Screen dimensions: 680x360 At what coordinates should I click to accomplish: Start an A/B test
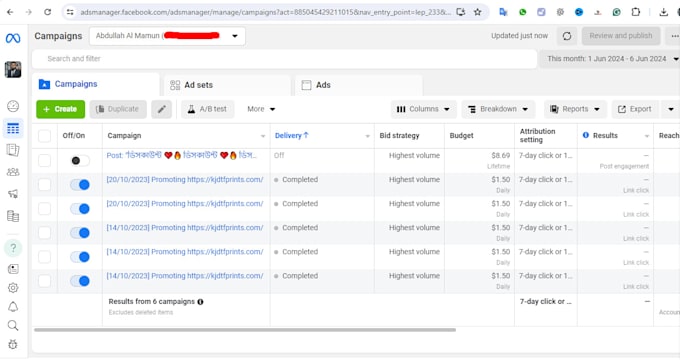click(208, 109)
